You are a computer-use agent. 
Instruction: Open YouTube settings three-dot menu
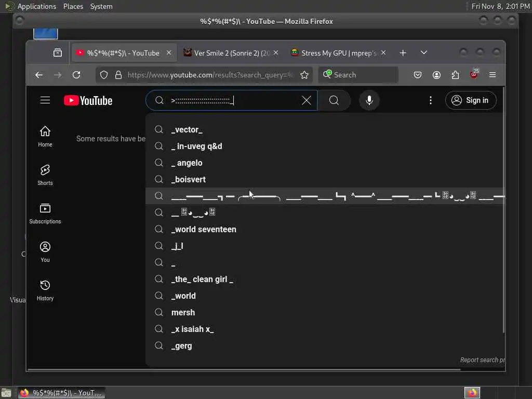[431, 100]
